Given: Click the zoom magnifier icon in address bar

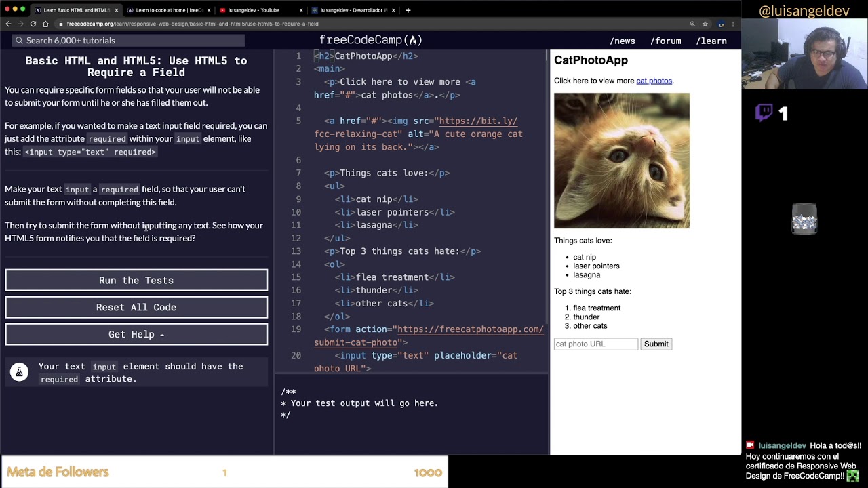Looking at the screenshot, I should [x=692, y=24].
